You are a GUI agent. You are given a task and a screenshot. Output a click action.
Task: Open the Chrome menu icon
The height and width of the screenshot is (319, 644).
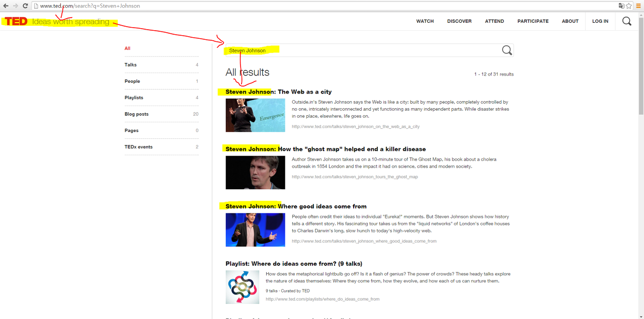pos(638,6)
